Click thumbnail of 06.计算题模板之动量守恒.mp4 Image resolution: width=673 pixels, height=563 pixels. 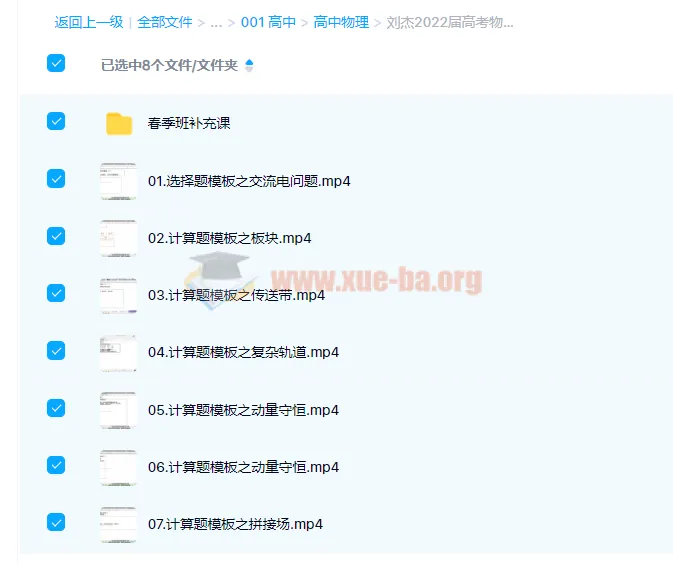118,467
